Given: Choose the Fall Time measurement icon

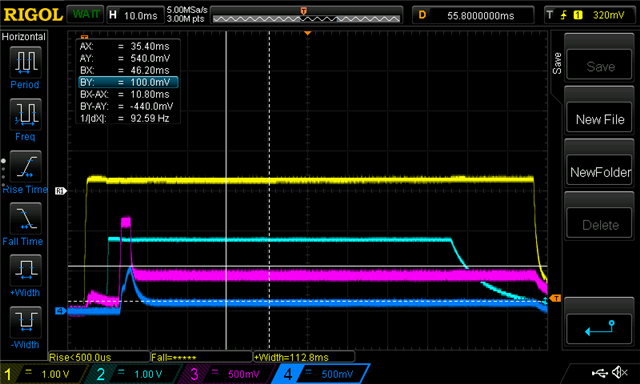Looking at the screenshot, I should pos(25,218).
